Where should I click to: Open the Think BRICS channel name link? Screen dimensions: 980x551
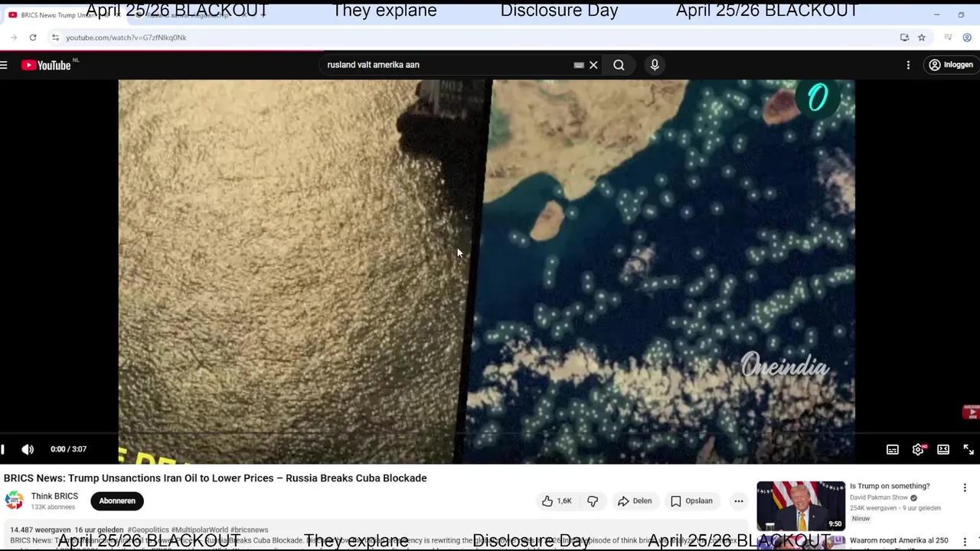pos(54,496)
